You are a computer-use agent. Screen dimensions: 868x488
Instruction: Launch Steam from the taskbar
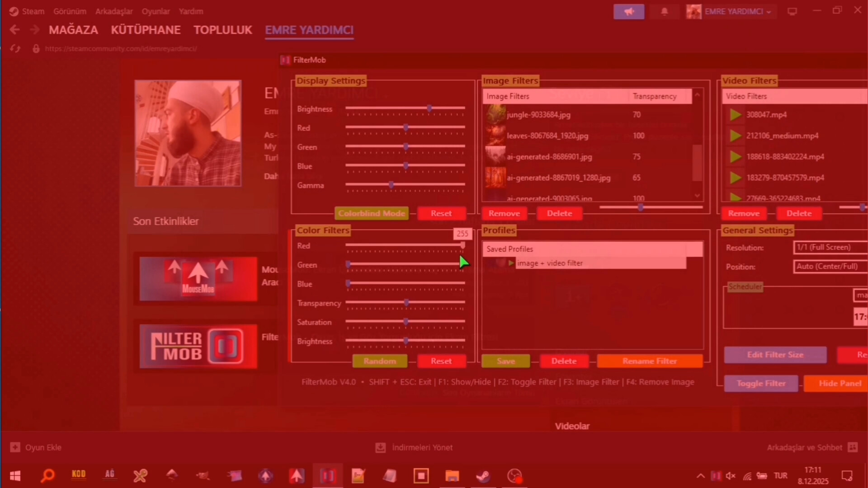tap(483, 475)
